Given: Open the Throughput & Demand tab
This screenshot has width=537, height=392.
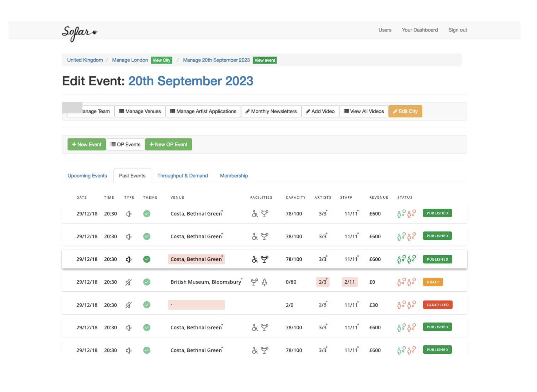Looking at the screenshot, I should click(183, 176).
